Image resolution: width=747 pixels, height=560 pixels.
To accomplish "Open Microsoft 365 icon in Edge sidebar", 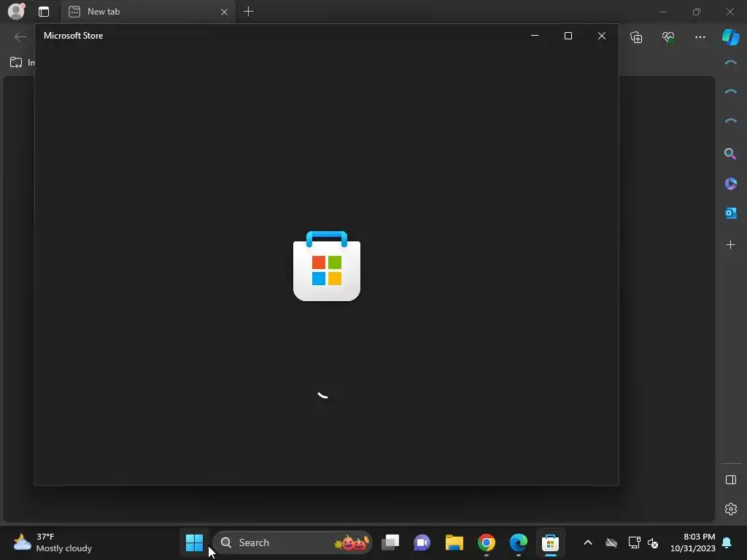I will coord(731,183).
